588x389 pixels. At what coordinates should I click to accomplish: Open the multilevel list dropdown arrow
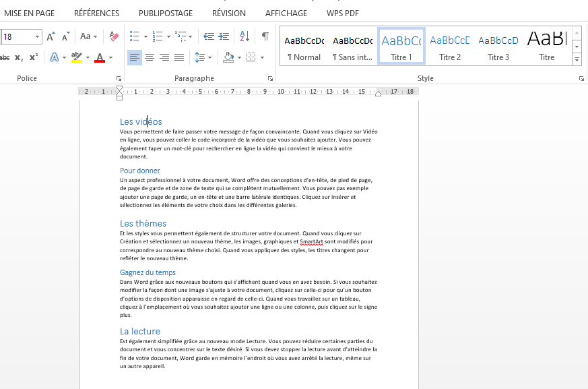point(191,36)
